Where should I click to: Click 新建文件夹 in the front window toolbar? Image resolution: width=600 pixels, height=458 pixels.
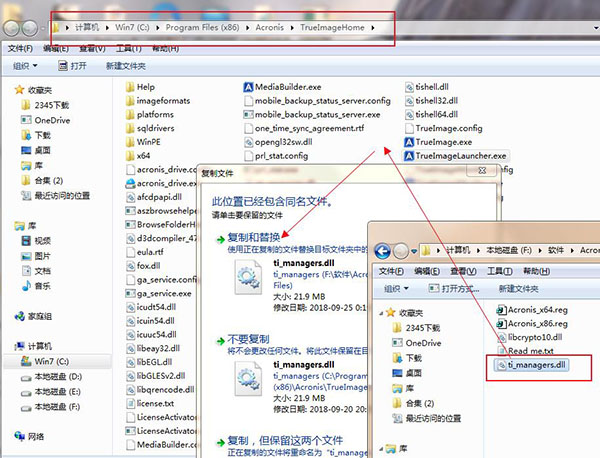pyautogui.click(x=518, y=289)
